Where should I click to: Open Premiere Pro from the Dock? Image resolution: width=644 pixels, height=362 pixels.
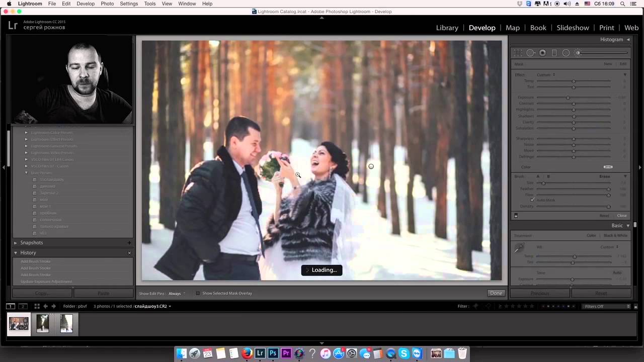[x=286, y=353]
